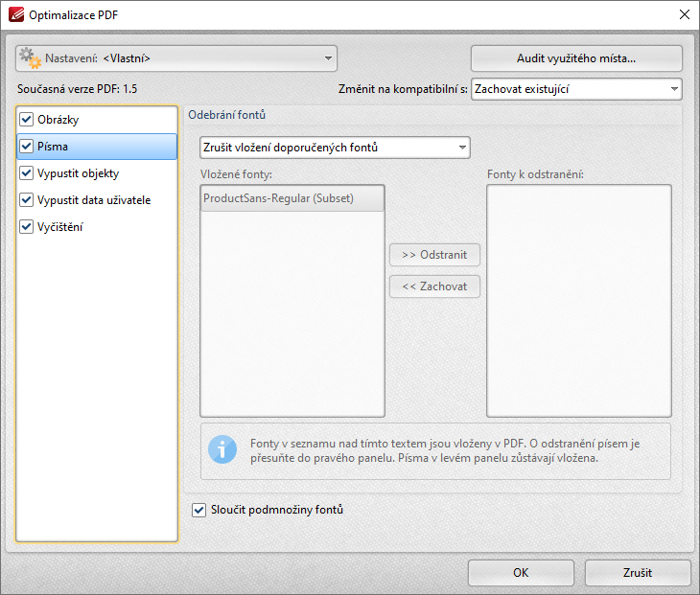The height and width of the screenshot is (595, 700).
Task: Cancel with the Zrušit button
Action: (x=638, y=573)
